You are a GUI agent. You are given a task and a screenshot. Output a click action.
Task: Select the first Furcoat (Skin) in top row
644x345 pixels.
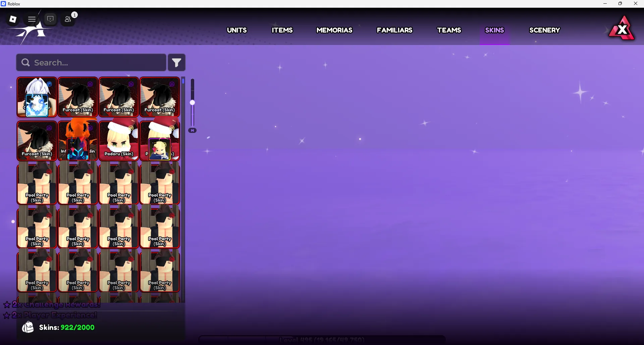[x=78, y=97]
